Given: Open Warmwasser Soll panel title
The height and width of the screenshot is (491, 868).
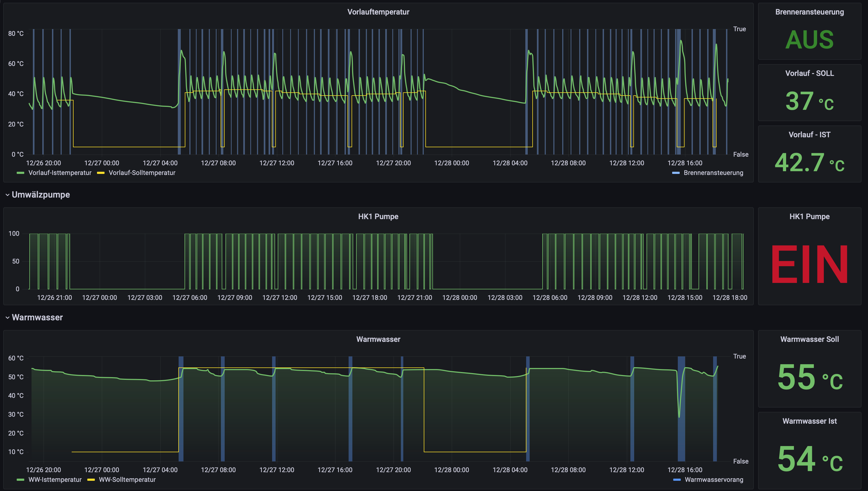Looking at the screenshot, I should pos(809,339).
